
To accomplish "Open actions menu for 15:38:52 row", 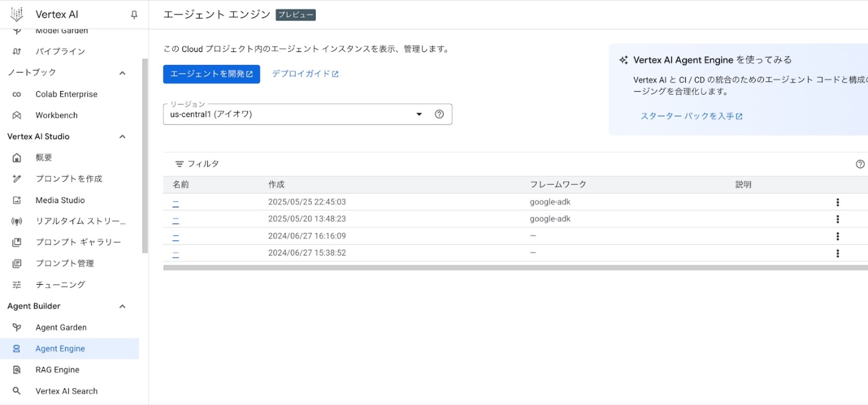I will (838, 253).
